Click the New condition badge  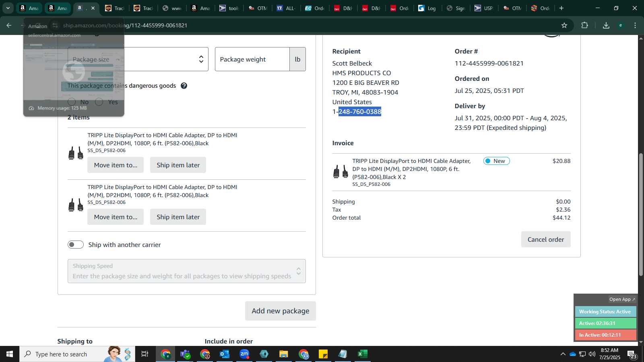point(497,161)
